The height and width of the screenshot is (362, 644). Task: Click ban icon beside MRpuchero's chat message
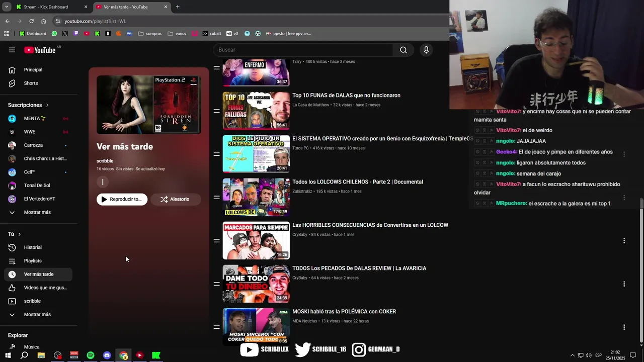click(477, 204)
